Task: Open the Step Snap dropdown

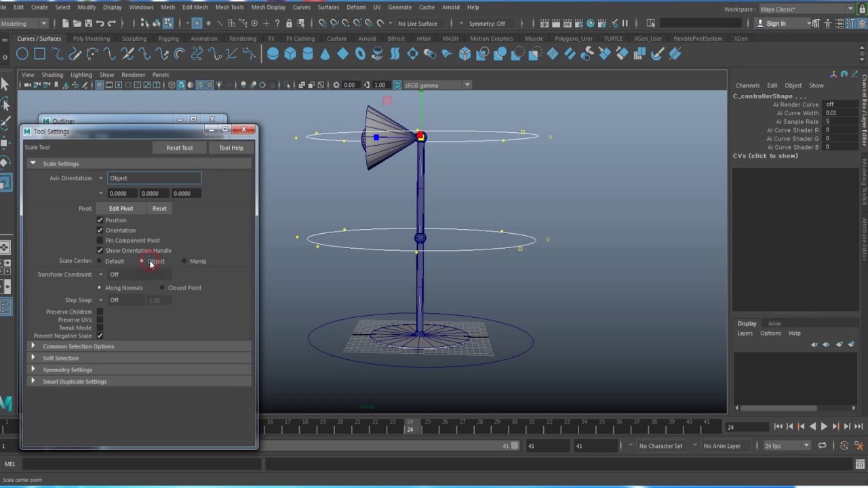Action: coord(101,300)
